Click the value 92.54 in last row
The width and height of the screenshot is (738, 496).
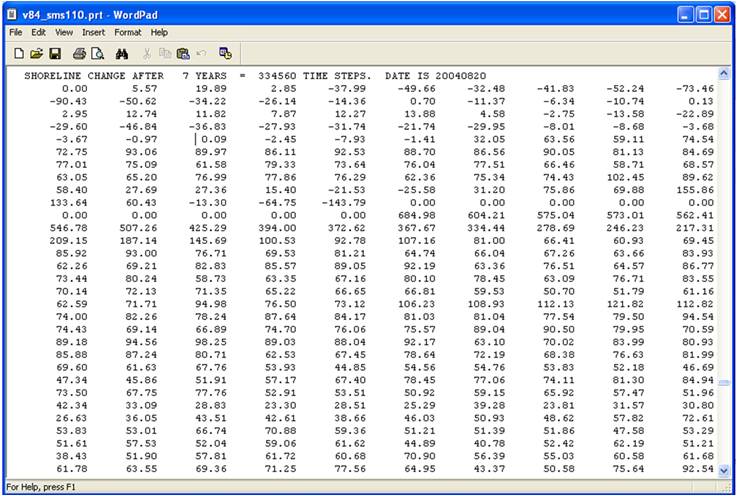(698, 469)
